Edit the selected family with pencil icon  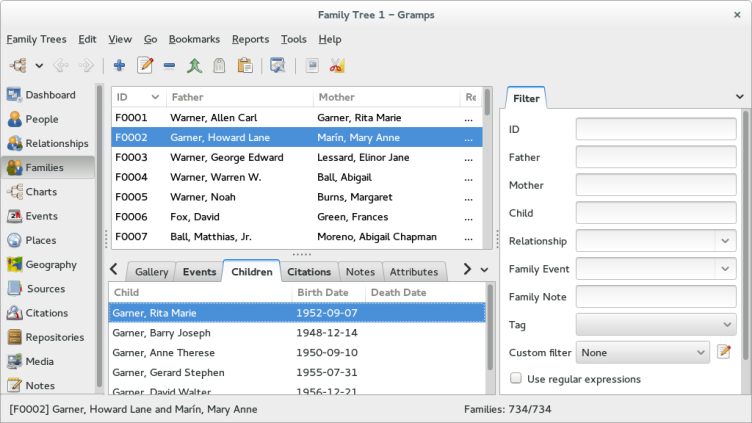(145, 65)
